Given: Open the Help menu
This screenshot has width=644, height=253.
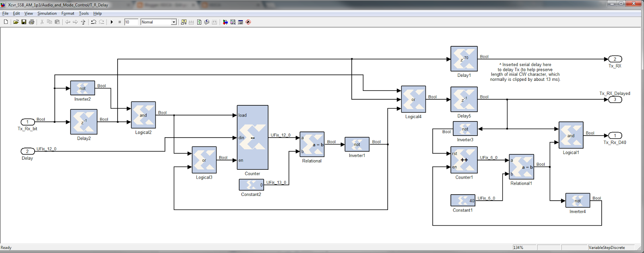Looking at the screenshot, I should click(97, 13).
